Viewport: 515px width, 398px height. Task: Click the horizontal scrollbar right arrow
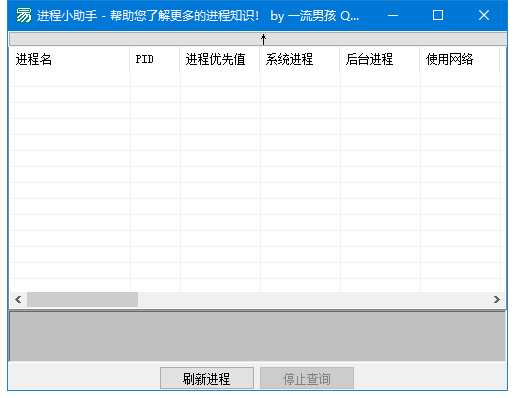tap(497, 299)
